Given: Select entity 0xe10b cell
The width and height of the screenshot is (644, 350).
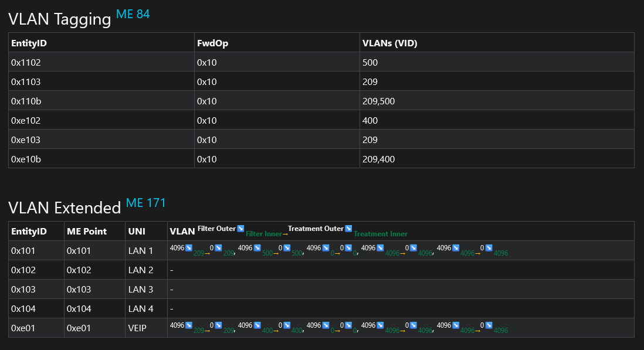Looking at the screenshot, I should click(101, 158).
